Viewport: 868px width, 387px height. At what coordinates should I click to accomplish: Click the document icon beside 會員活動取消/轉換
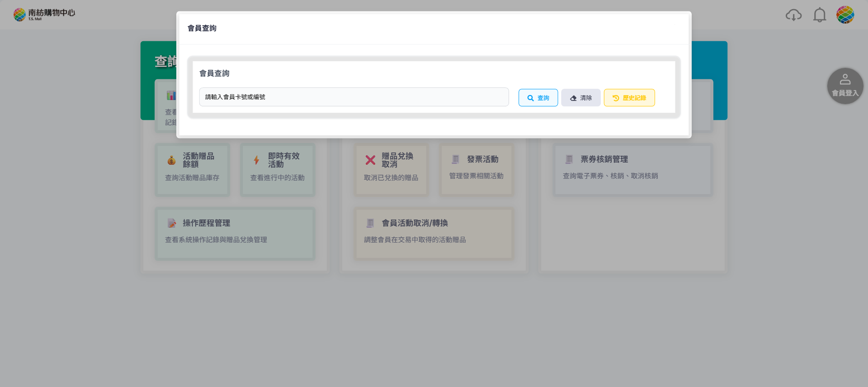(370, 223)
